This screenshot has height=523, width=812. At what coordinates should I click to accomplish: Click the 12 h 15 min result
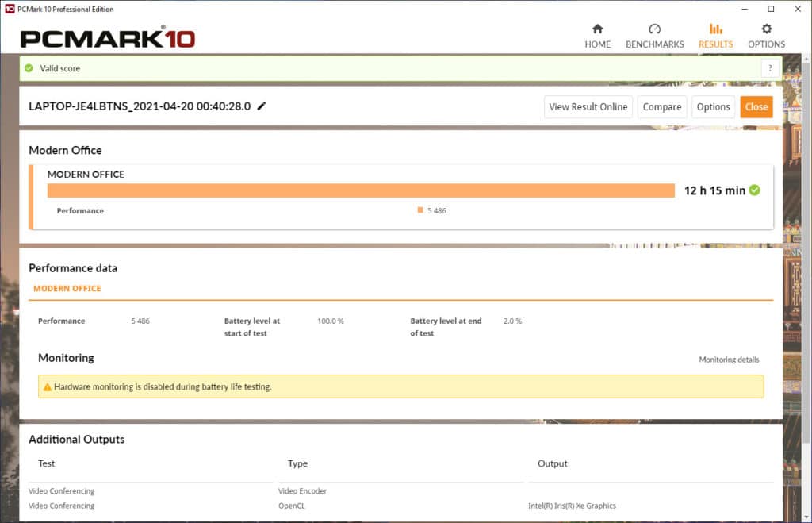[714, 190]
